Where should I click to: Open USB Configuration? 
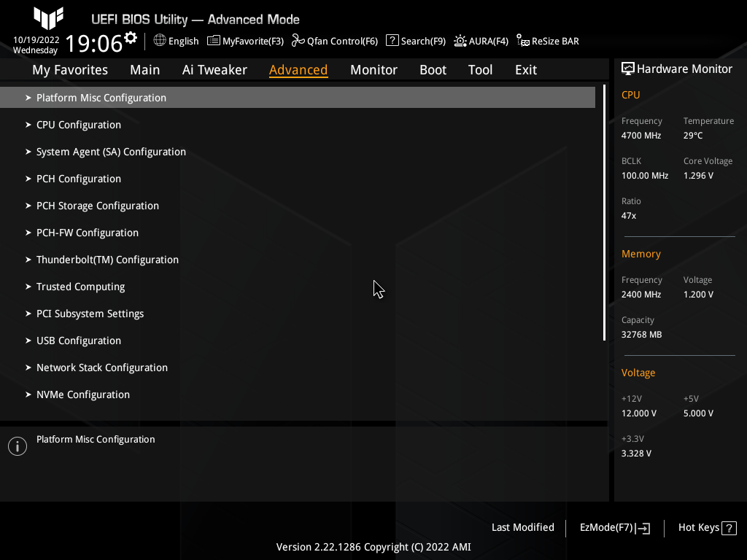point(78,340)
